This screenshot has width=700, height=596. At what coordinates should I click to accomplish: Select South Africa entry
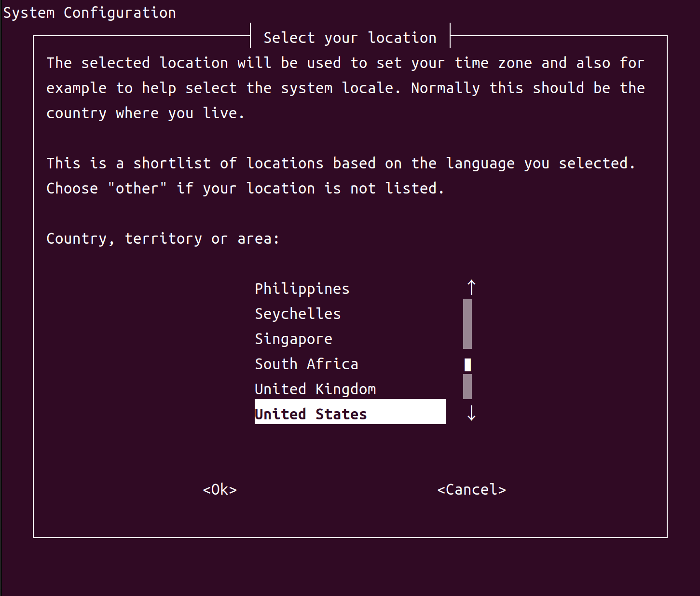pyautogui.click(x=306, y=364)
